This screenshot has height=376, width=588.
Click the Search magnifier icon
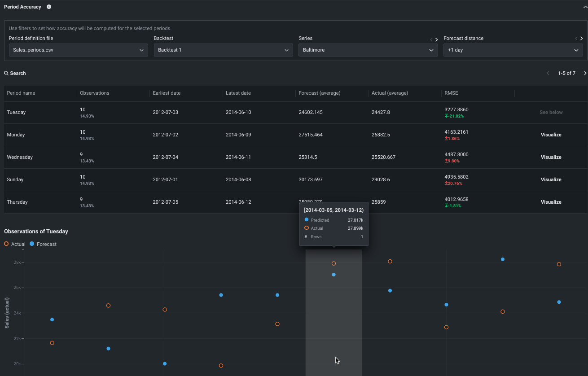click(6, 73)
